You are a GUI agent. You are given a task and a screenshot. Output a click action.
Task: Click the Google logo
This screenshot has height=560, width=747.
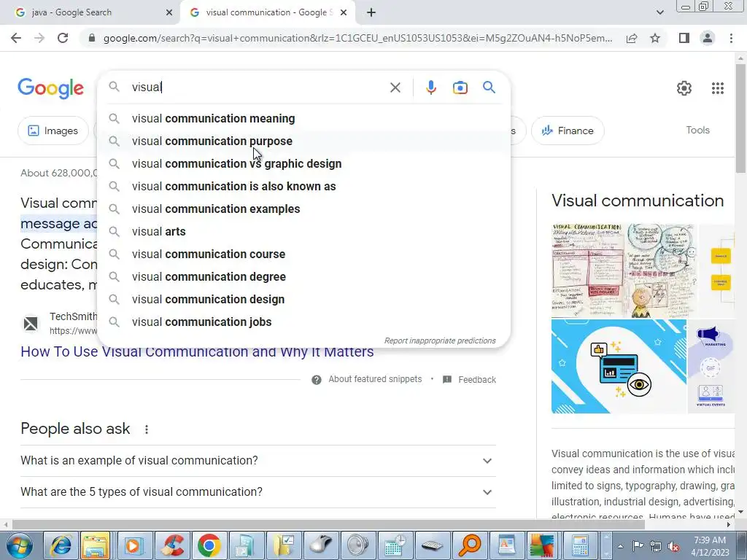[50, 88]
